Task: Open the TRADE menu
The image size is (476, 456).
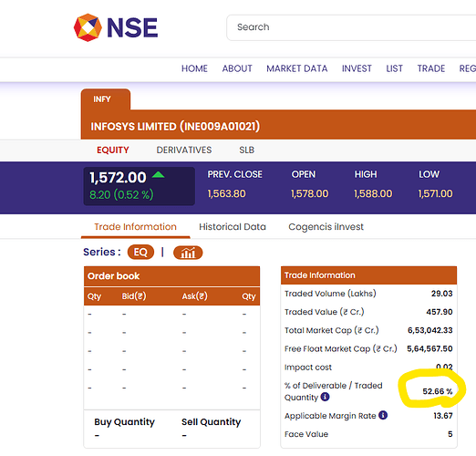Action: click(431, 68)
